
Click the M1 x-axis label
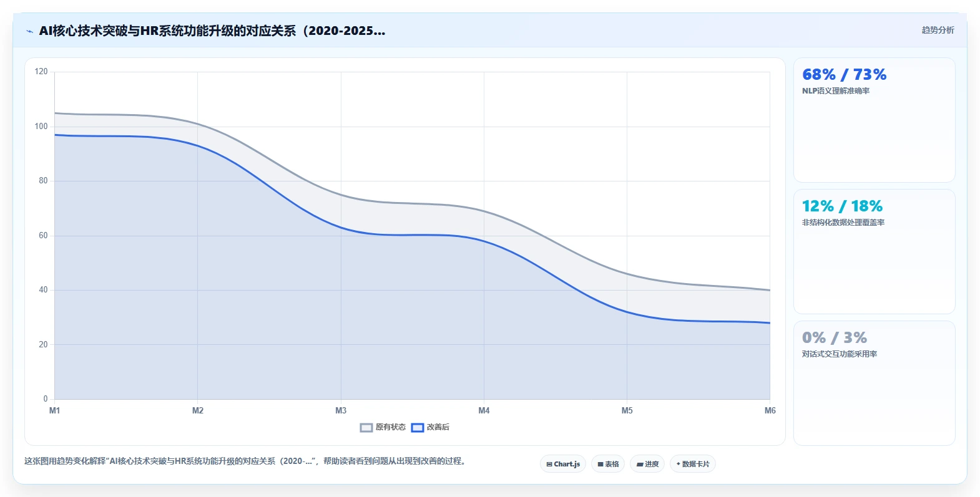(55, 410)
